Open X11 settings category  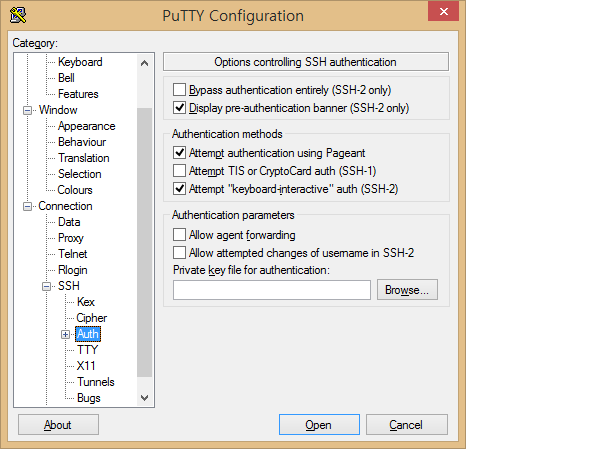pos(86,366)
